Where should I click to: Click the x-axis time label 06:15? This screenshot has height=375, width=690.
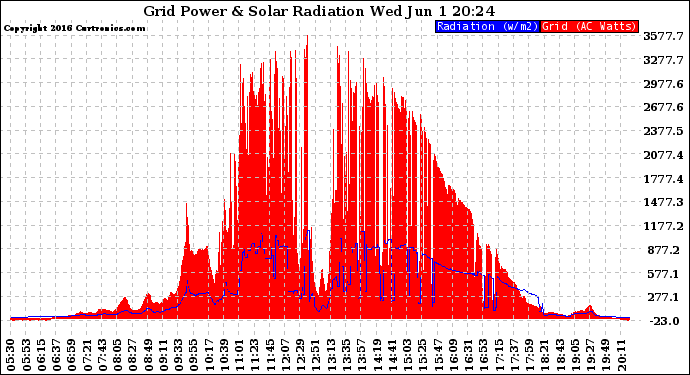coord(41,355)
